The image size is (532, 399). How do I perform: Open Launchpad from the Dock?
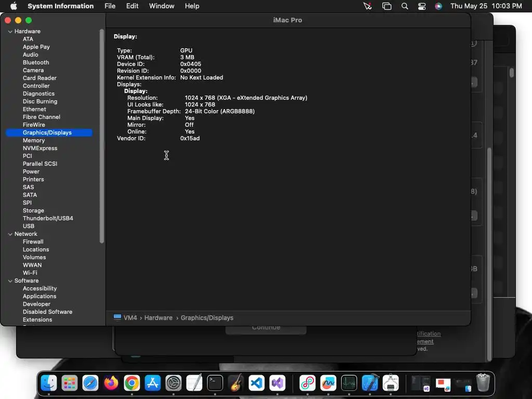tap(70, 383)
